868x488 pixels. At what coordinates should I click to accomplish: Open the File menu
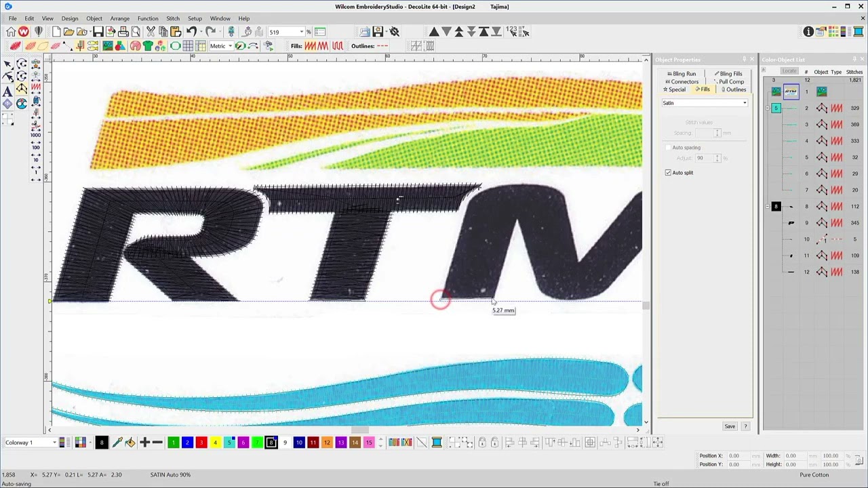(12, 18)
